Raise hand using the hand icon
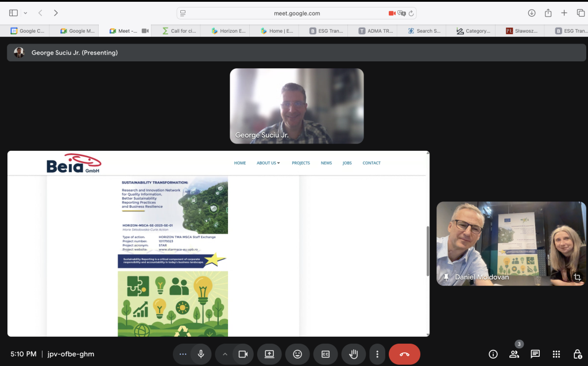This screenshot has width=588, height=366. tap(354, 354)
